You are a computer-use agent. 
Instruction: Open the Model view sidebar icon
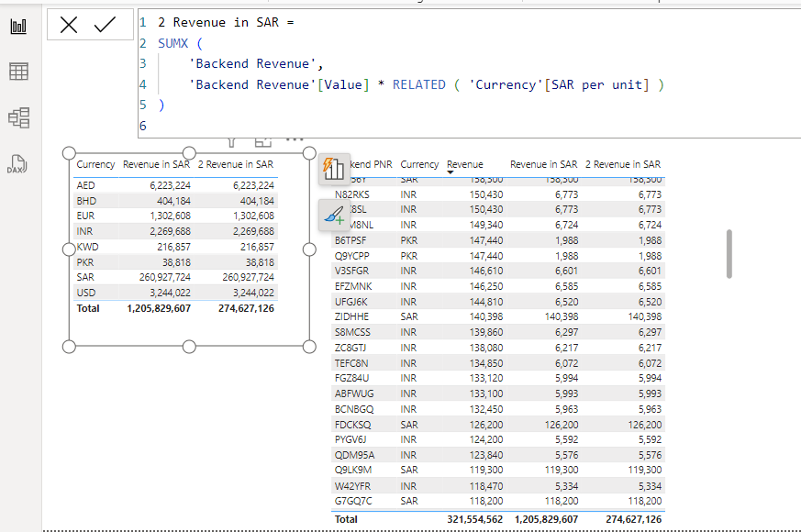(19, 118)
